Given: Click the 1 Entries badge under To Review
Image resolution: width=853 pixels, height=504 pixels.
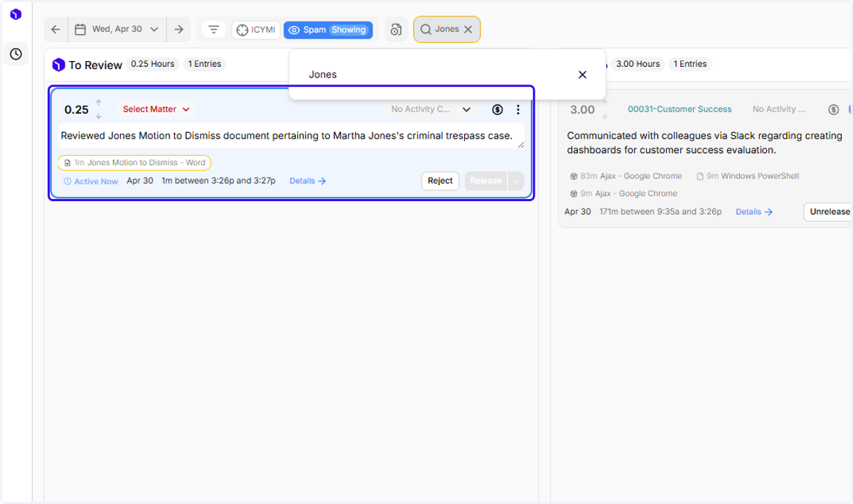Looking at the screenshot, I should tap(205, 64).
